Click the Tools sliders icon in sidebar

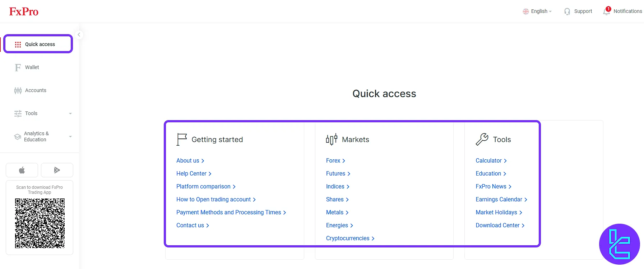tap(18, 113)
